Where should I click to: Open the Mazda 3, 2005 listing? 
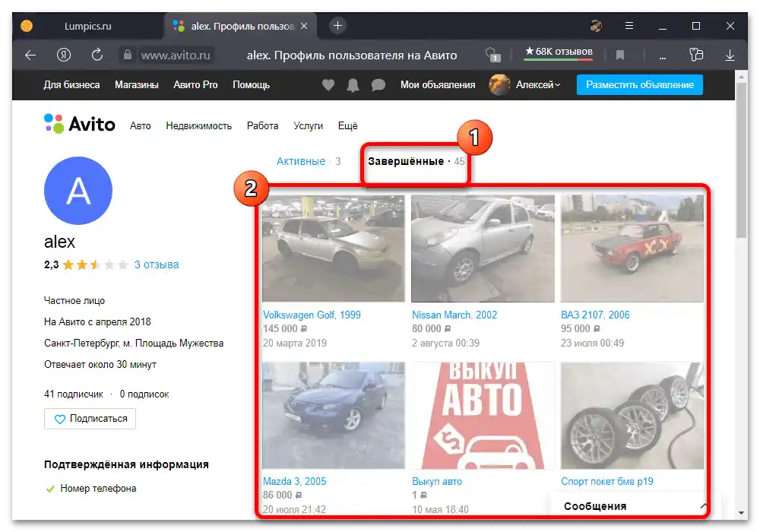pos(294,482)
